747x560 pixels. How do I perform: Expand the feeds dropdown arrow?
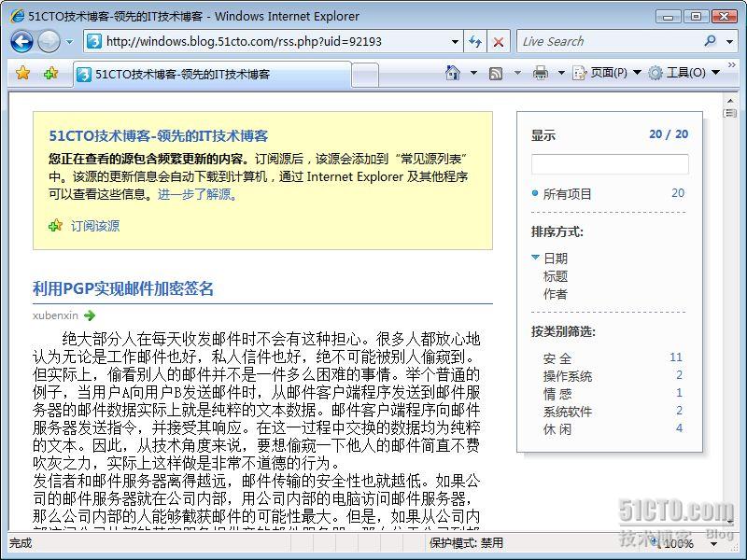pyautogui.click(x=517, y=73)
